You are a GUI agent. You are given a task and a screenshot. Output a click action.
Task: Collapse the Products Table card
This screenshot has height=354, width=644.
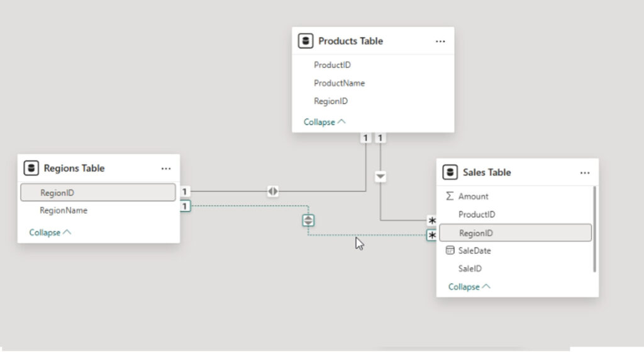click(x=325, y=122)
